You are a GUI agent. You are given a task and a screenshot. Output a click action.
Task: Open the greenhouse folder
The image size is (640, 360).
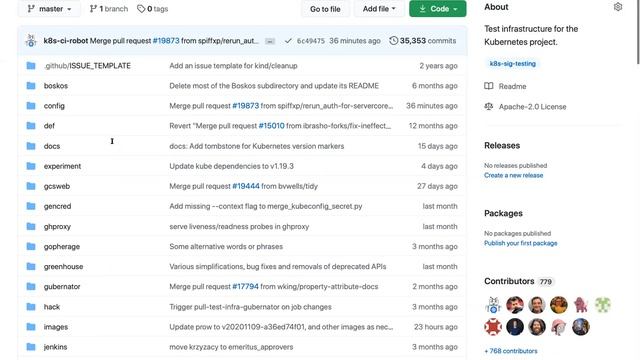click(x=64, y=267)
